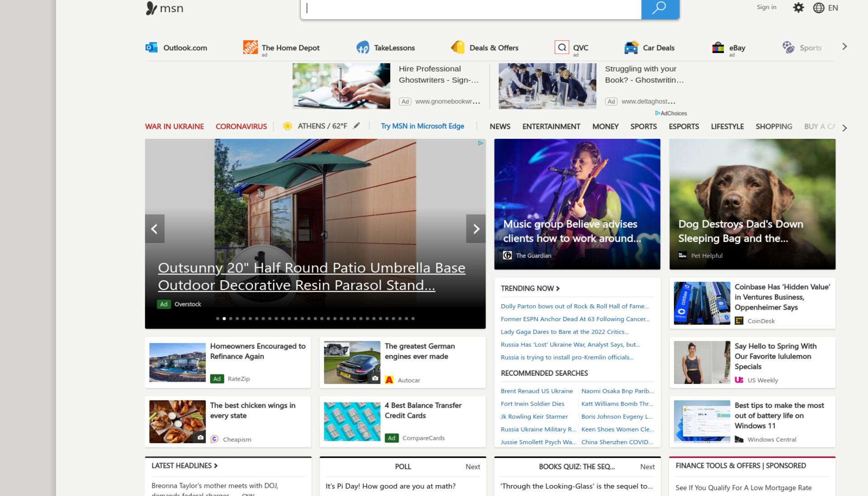Click Windows Central source icon

739,439
